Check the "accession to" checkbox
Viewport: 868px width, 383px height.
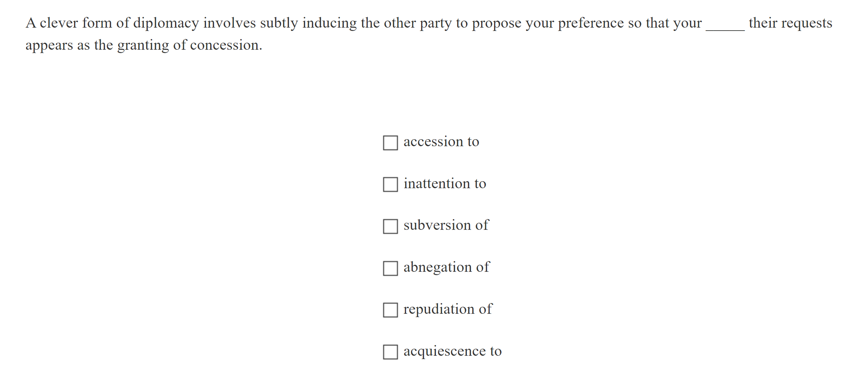point(390,143)
